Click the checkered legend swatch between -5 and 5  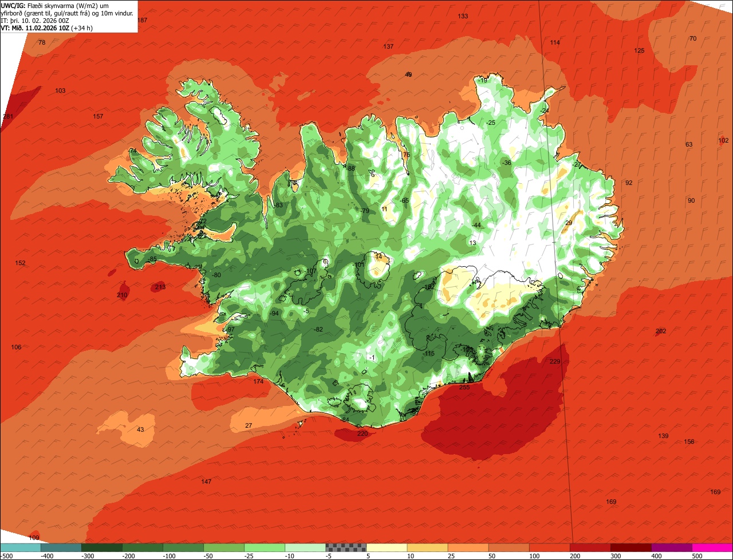(x=346, y=547)
